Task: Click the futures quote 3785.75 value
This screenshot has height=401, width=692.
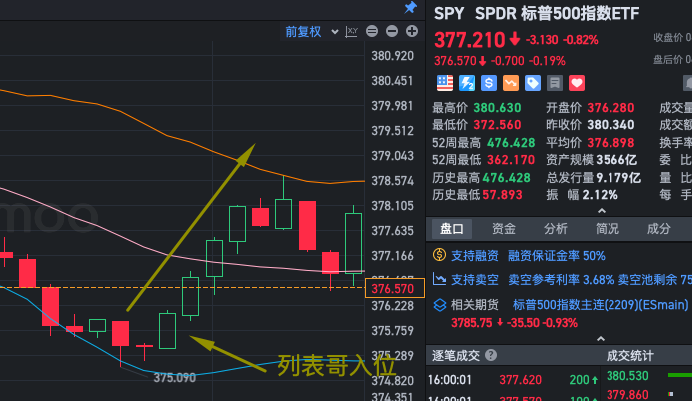Action: [471, 323]
